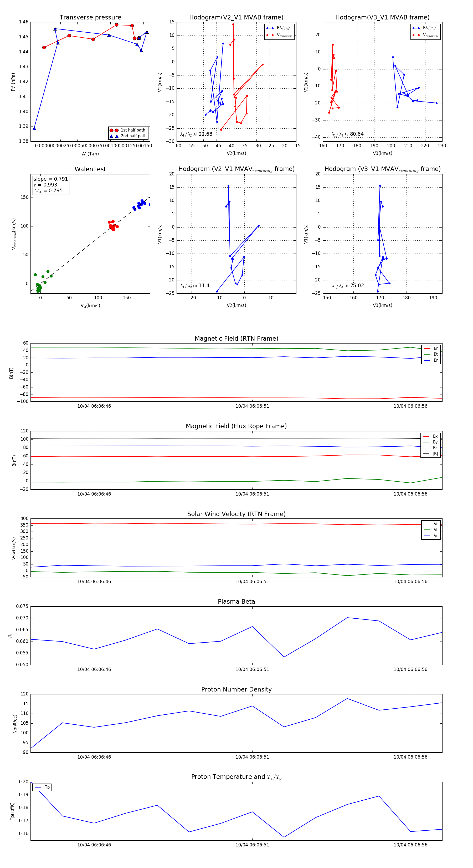Select the eigenvalue ratio label reading 22.68
This screenshot has width=473, height=868.
pos(196,134)
